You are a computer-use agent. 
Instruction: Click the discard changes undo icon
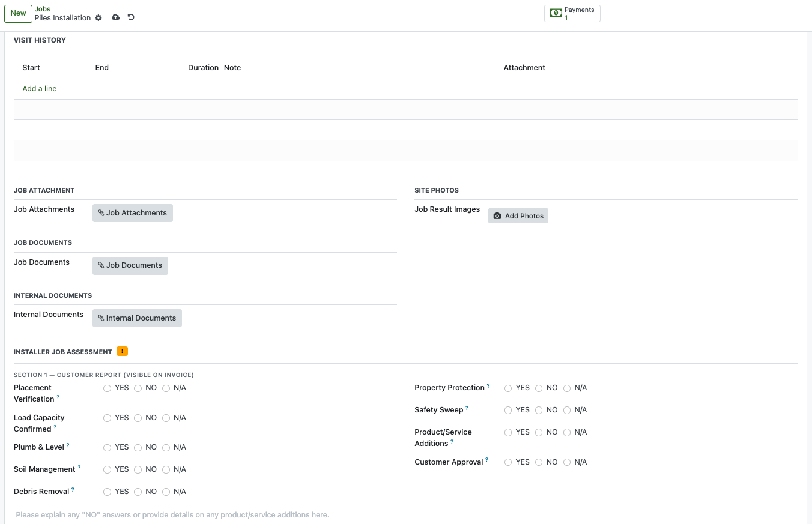[131, 17]
